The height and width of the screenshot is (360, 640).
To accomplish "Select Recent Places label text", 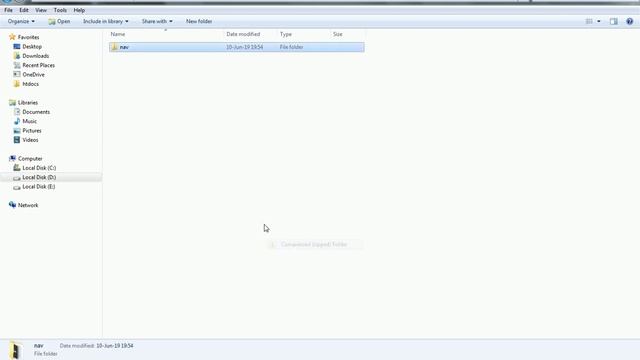I will (38, 65).
